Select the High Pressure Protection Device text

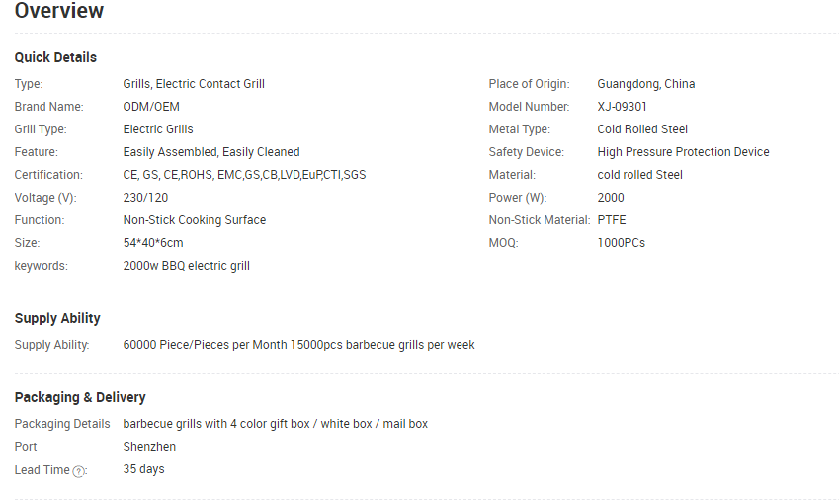[683, 152]
